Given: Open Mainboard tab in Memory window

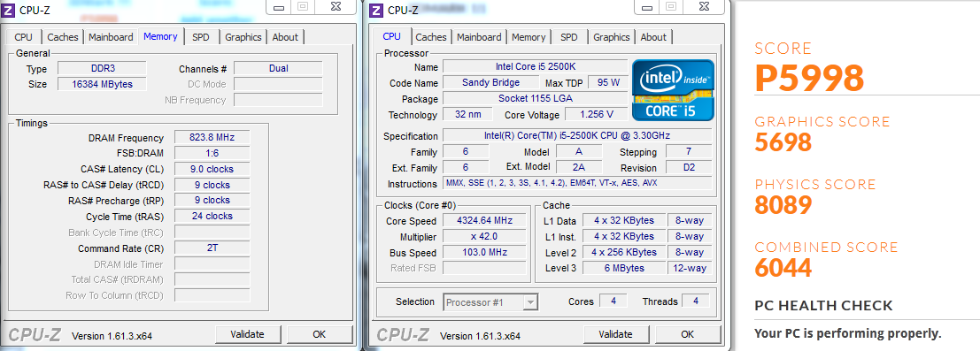Looking at the screenshot, I should click(111, 37).
